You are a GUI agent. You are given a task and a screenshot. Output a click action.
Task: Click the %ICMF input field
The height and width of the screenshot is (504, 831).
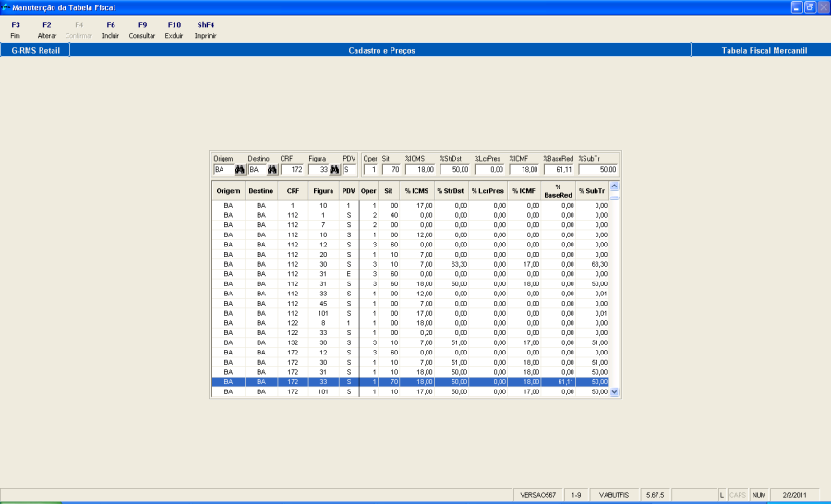[524, 170]
